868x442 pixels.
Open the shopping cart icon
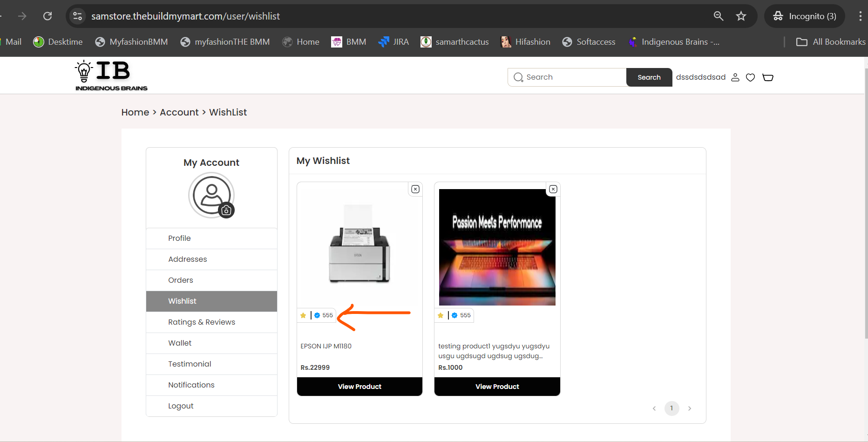(768, 77)
